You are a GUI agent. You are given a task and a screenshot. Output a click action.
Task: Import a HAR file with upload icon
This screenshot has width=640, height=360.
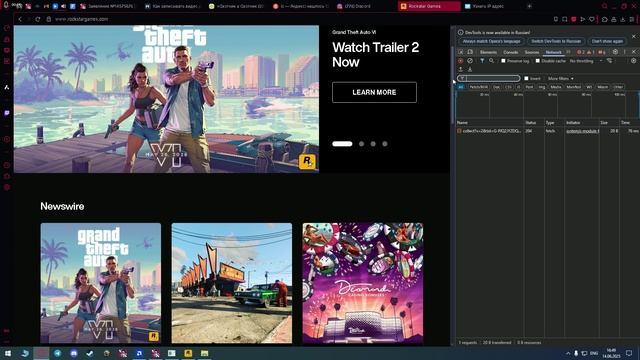(461, 69)
